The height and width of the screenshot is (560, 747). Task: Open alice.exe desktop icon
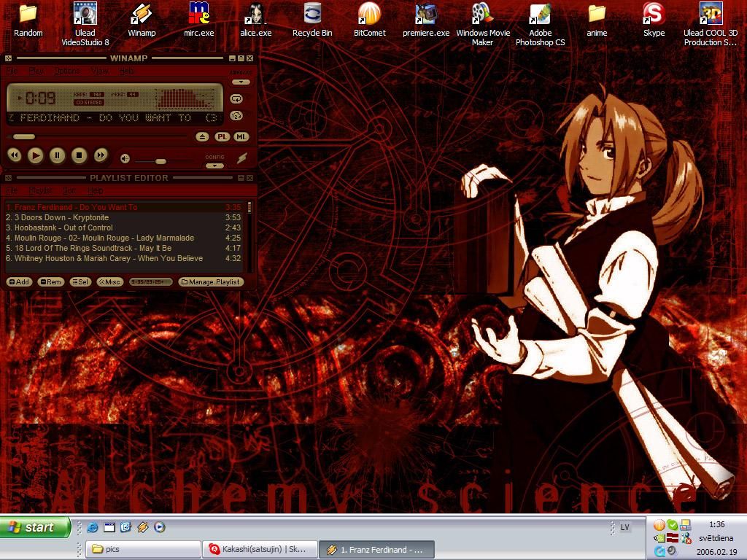click(x=256, y=21)
